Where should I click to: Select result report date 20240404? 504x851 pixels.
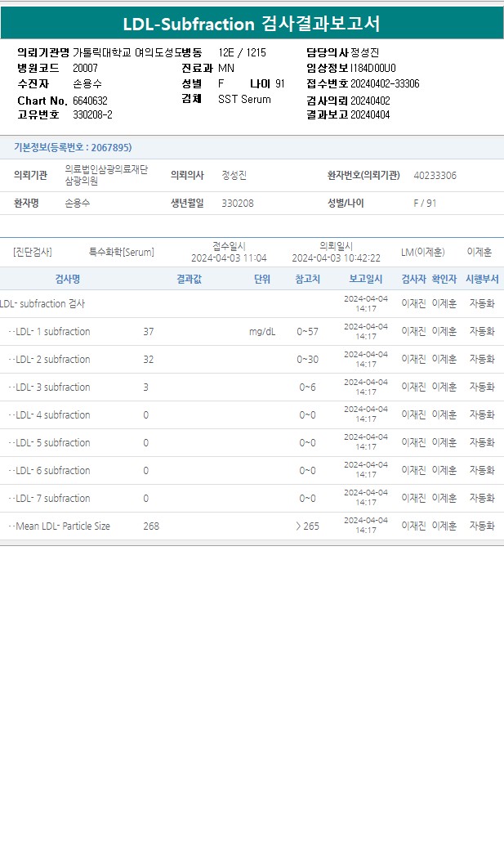click(x=370, y=114)
